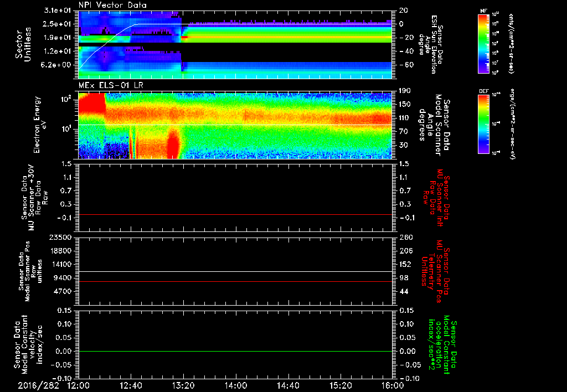Click the 15:20 time axis label
Image resolution: width=567 pixels, height=392 pixels.
(341, 385)
